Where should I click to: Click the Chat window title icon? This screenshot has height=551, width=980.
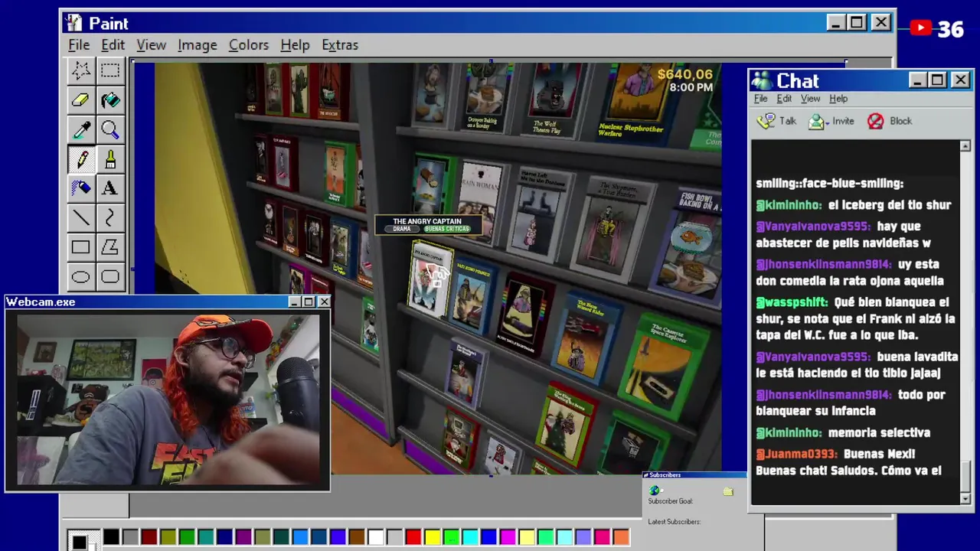[x=762, y=81]
